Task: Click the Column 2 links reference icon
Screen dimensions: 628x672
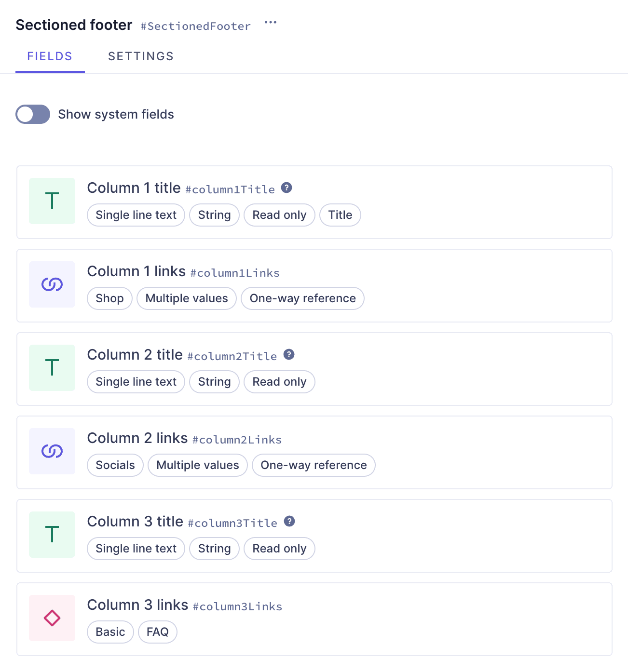Action: [x=52, y=451]
